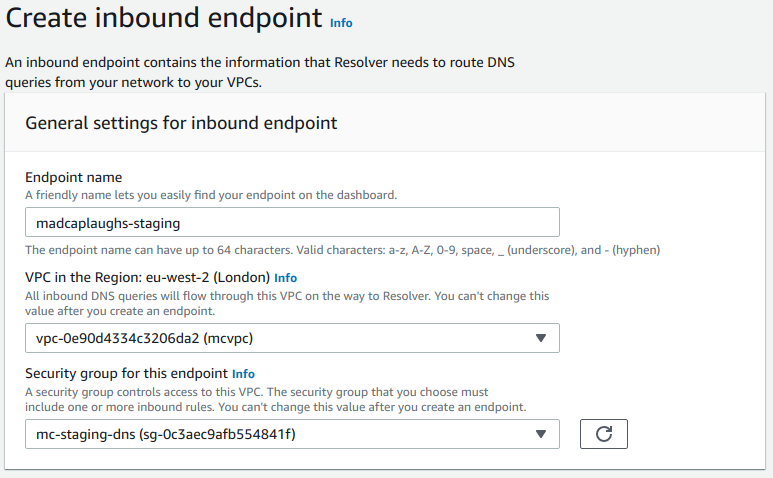Click the VPC in the Region label
The width and height of the screenshot is (773, 478).
[x=147, y=277]
